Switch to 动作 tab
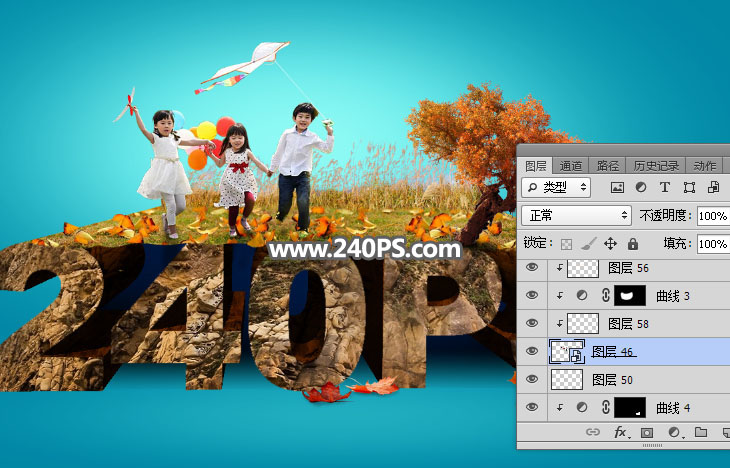This screenshot has height=468, width=730. pyautogui.click(x=704, y=166)
